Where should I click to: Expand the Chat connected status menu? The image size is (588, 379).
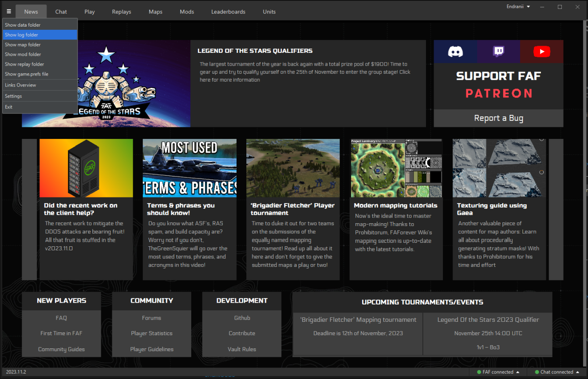(x=577, y=372)
